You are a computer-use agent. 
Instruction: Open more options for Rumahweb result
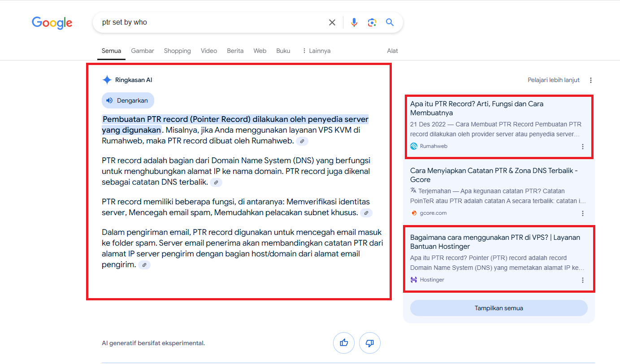click(583, 147)
